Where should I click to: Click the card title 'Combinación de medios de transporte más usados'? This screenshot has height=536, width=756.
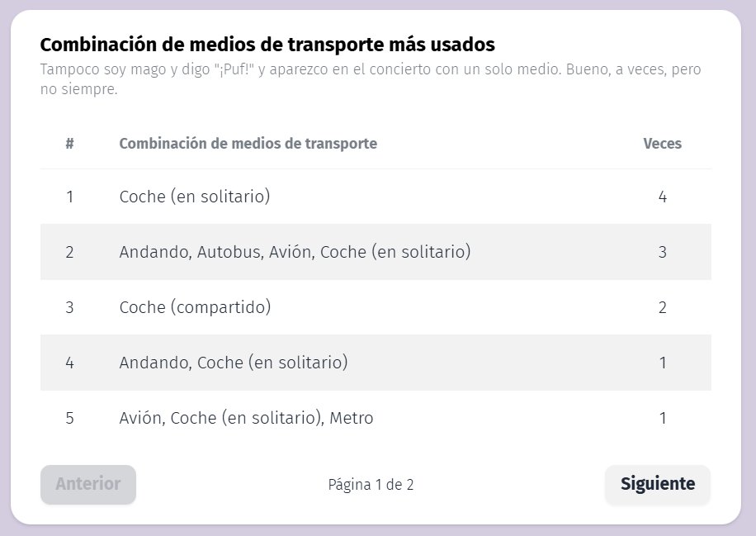[x=267, y=45]
